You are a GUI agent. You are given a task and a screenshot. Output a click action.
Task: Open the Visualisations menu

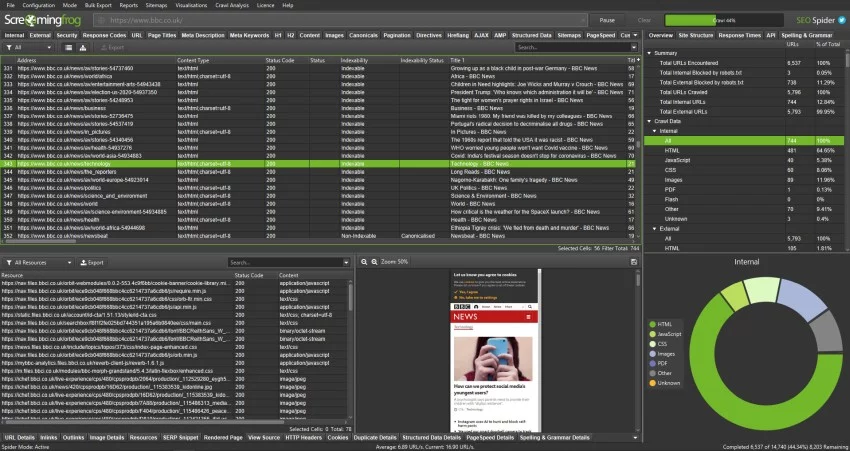click(191, 5)
